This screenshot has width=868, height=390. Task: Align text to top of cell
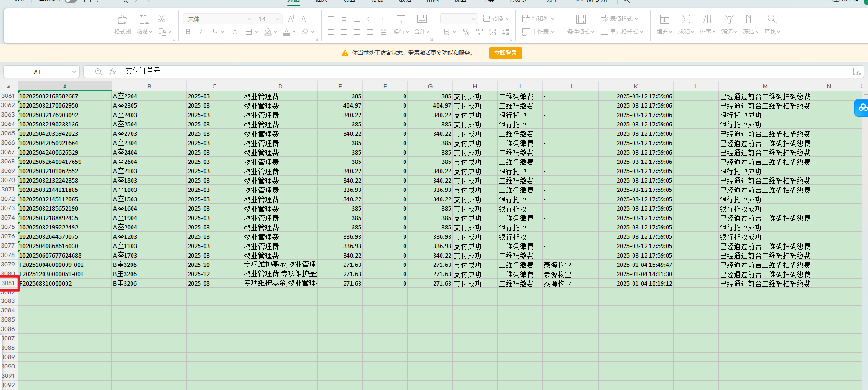click(x=331, y=19)
